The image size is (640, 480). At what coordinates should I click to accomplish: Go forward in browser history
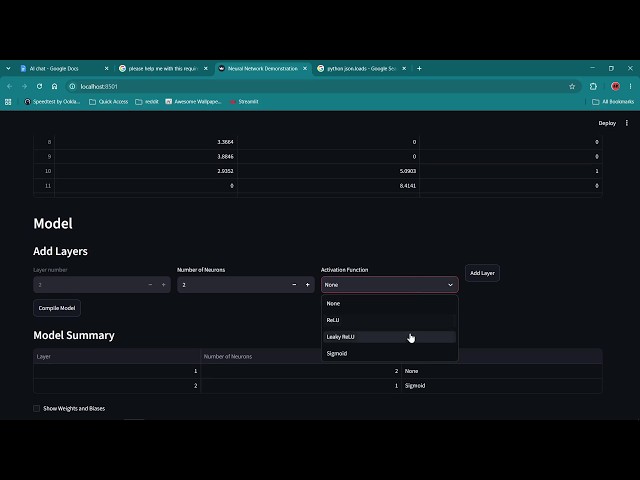point(24,87)
